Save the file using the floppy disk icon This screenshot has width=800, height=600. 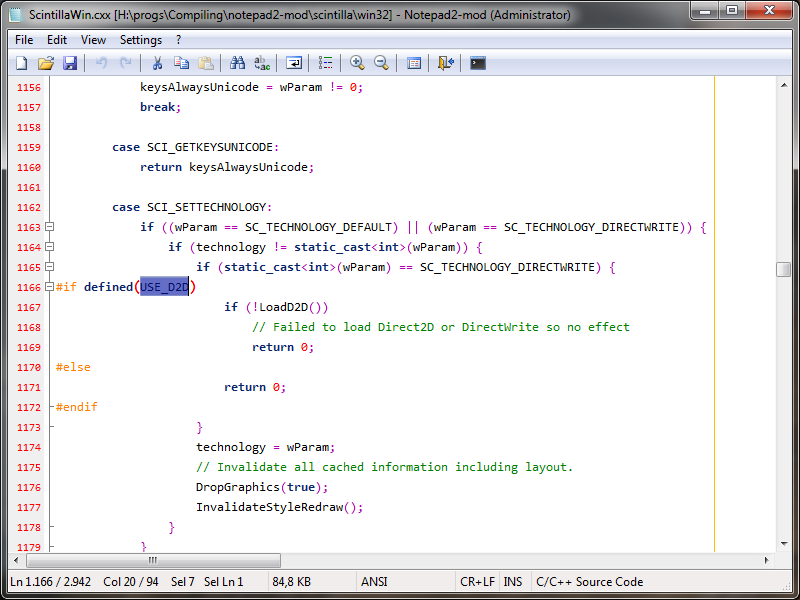tap(70, 63)
